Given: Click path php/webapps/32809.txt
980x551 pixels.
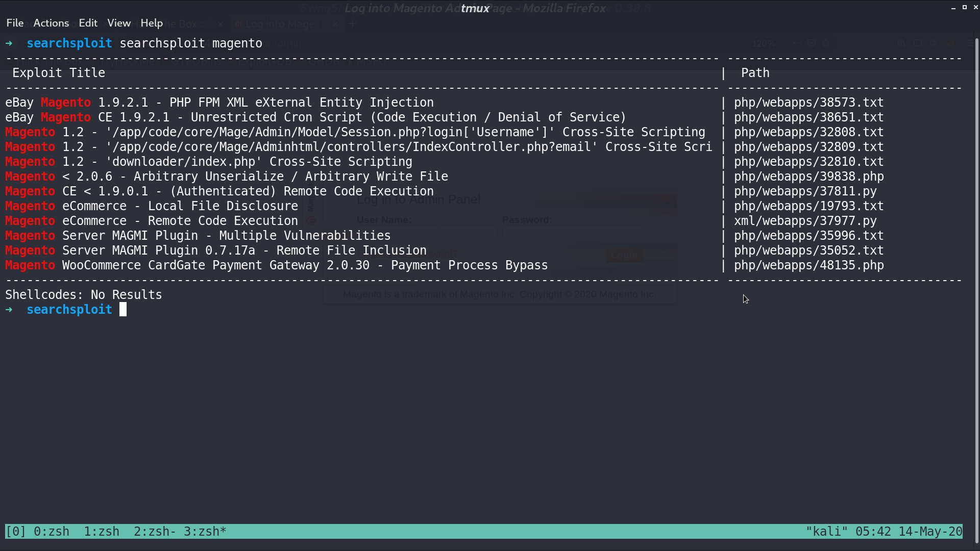Looking at the screenshot, I should tap(809, 147).
